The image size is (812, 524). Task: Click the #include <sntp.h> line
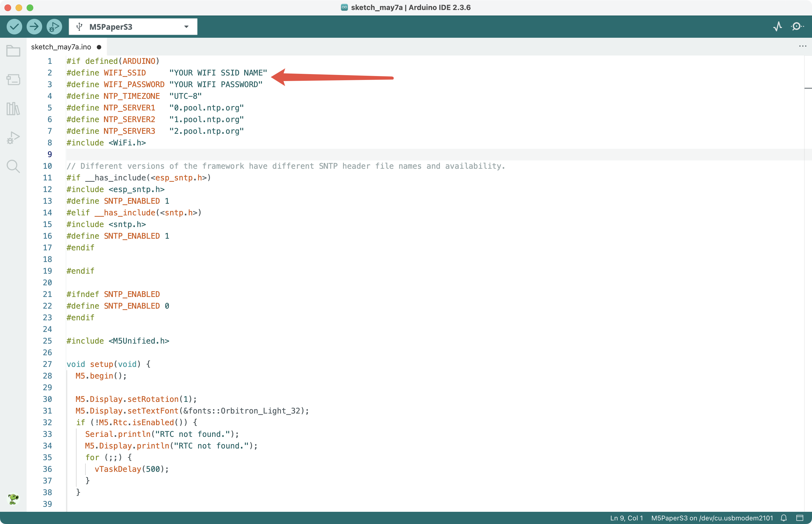click(106, 224)
